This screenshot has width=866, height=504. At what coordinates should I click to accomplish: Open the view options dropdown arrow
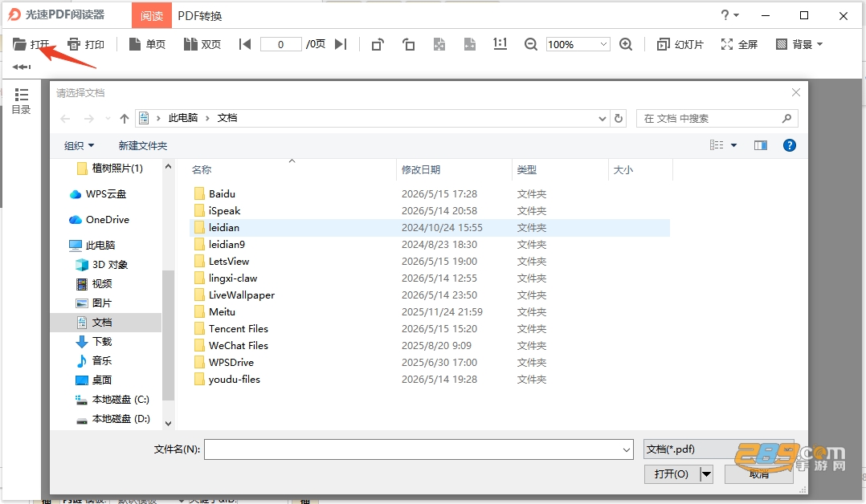(x=734, y=145)
